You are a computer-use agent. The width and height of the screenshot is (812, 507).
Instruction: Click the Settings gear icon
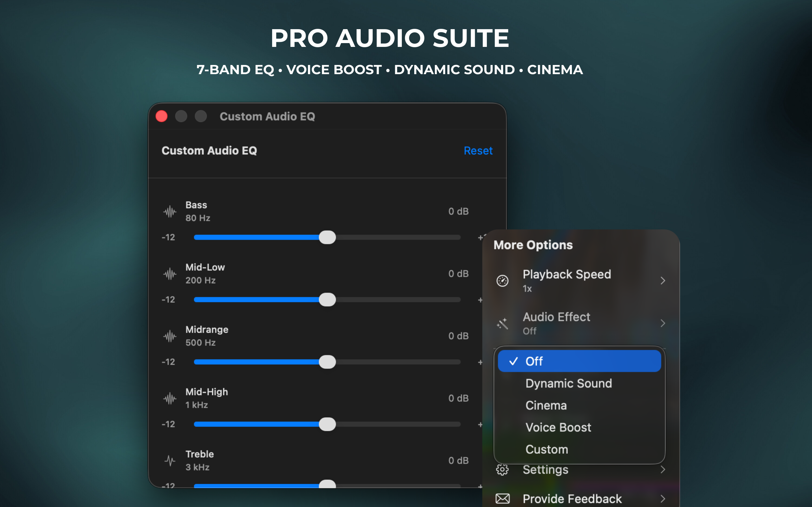502,469
